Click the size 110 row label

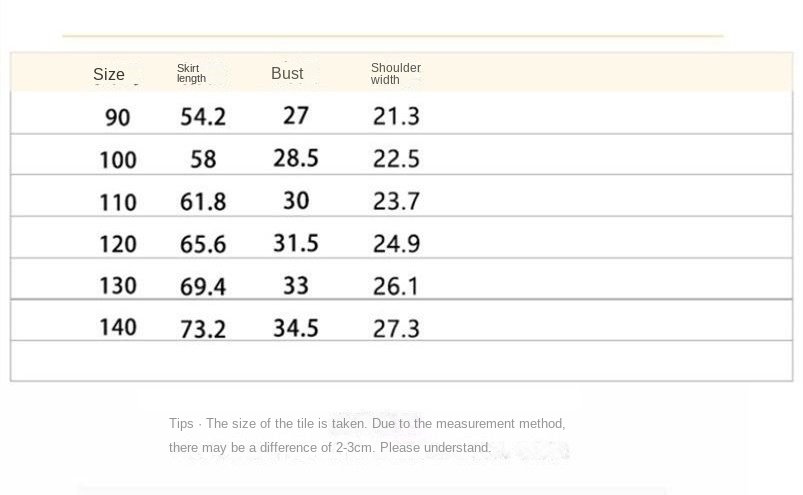click(117, 202)
